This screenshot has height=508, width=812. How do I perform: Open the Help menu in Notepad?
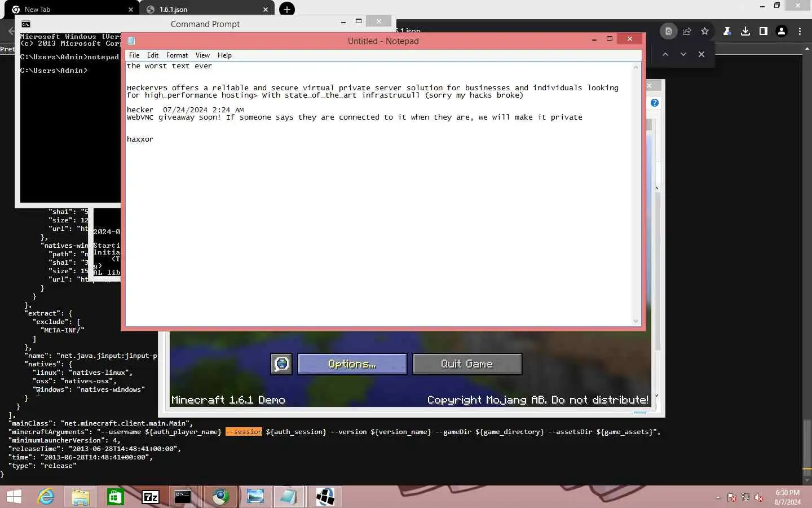(x=224, y=55)
